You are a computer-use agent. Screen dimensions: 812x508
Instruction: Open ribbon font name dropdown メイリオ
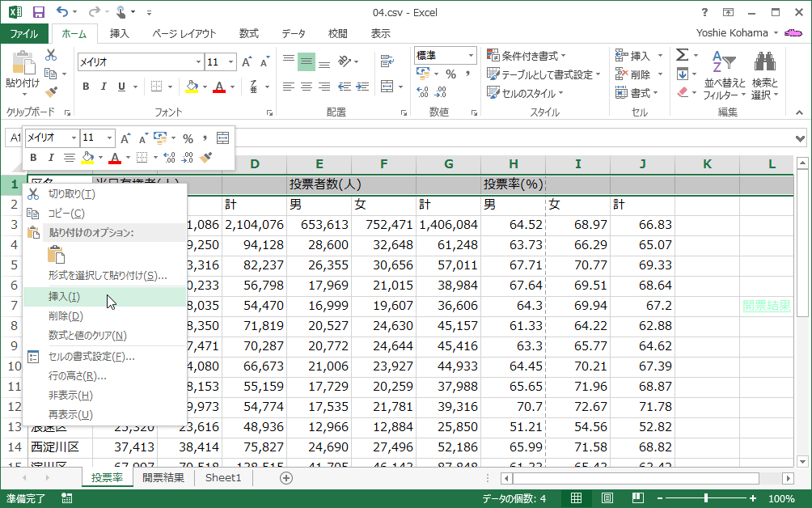(198, 62)
